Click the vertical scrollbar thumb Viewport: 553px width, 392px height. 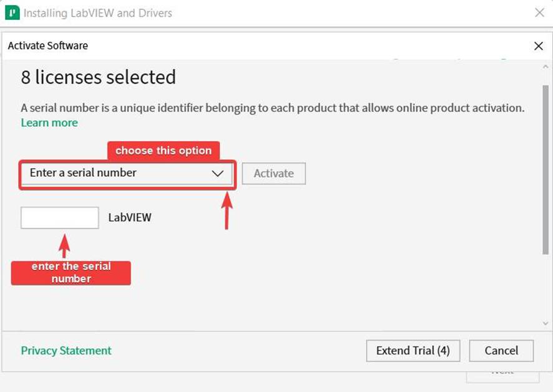(546, 169)
